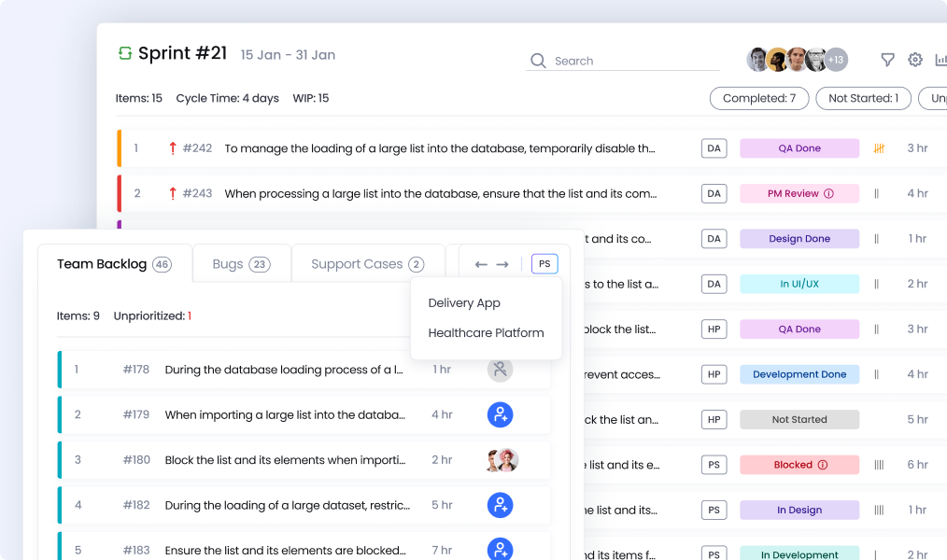Open the filter funnel icon

(x=887, y=60)
